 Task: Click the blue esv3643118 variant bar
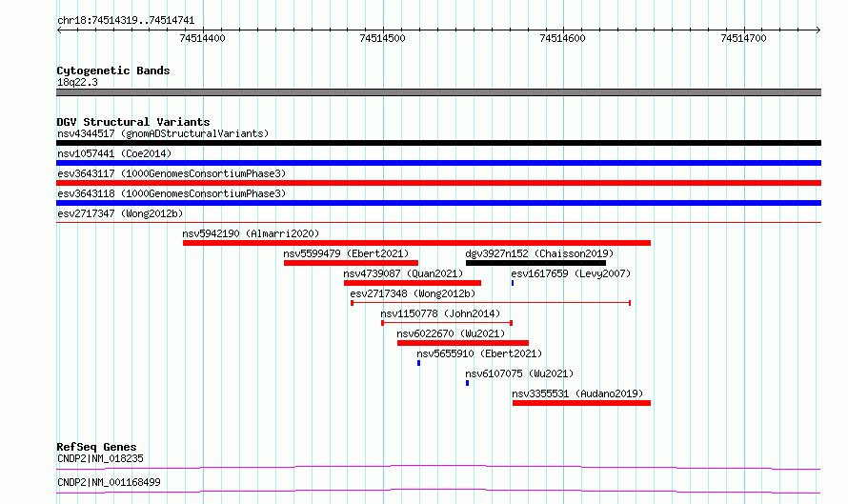click(438, 203)
